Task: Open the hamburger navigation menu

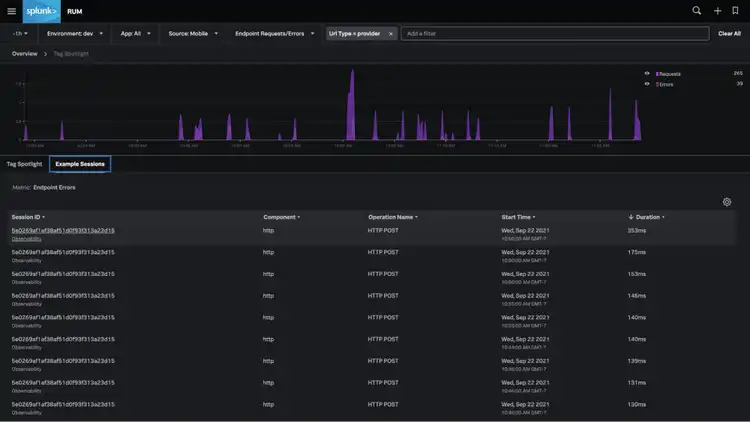Action: [14, 10]
